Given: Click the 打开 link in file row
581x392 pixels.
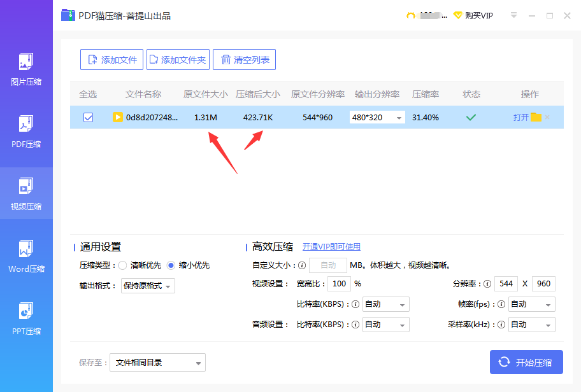Looking at the screenshot, I should [520, 117].
